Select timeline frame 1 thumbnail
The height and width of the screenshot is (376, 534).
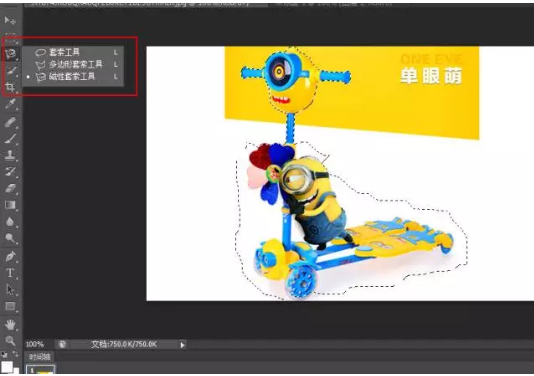(41, 370)
